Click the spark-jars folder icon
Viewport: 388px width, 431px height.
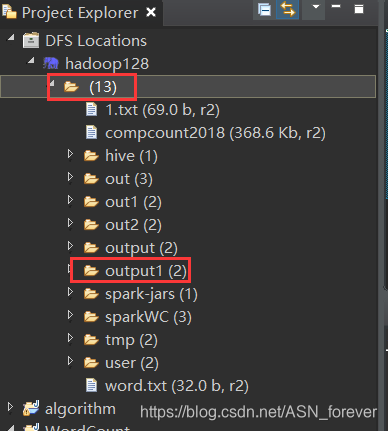[x=91, y=294]
